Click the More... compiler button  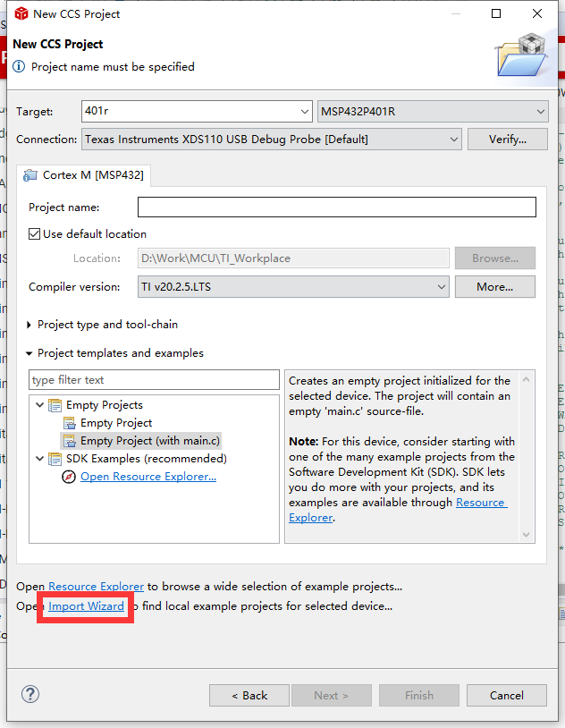tap(495, 287)
